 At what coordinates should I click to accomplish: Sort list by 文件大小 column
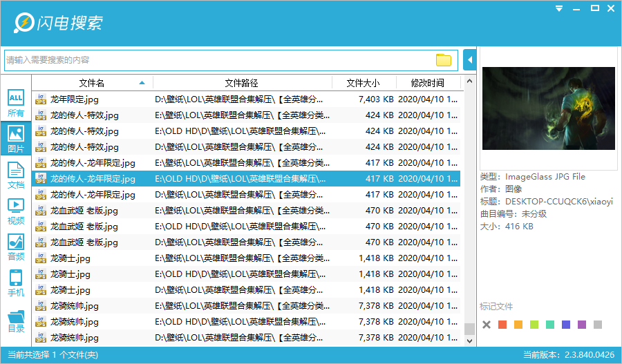[363, 83]
